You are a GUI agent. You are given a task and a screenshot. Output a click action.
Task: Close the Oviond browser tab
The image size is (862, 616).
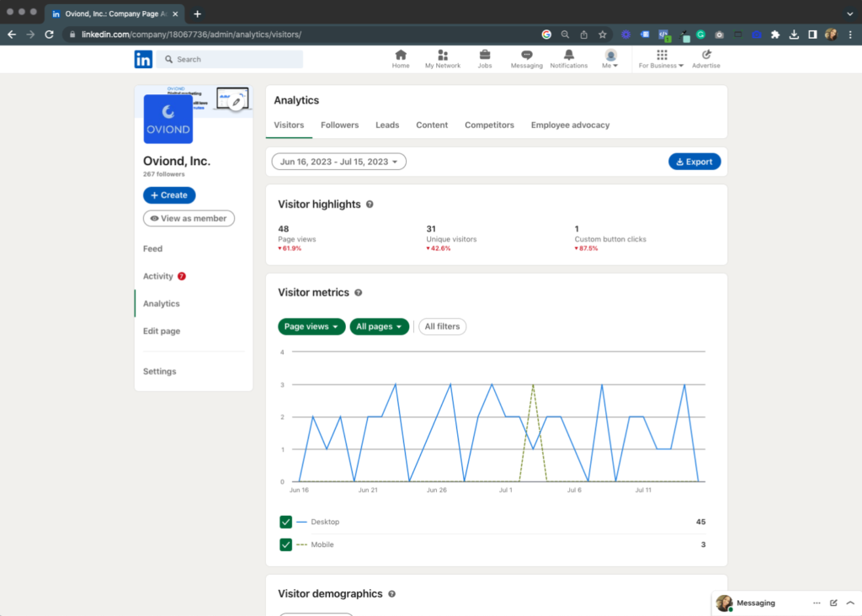[175, 13]
